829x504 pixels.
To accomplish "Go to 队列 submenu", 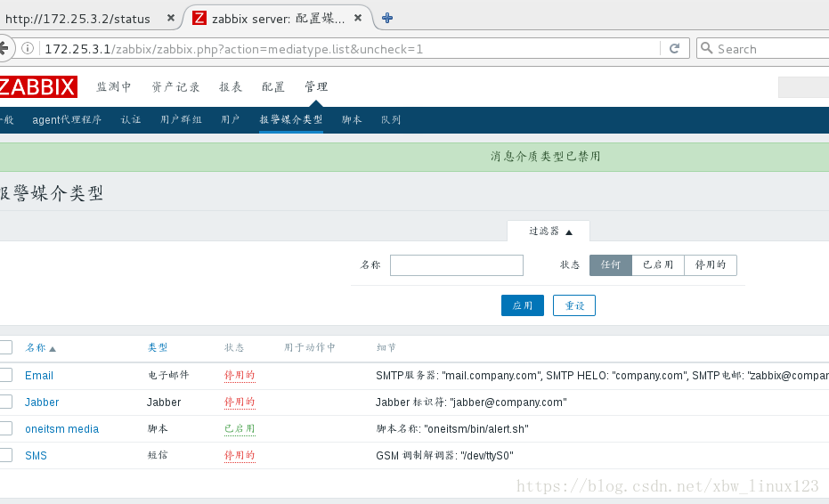I will tap(391, 119).
